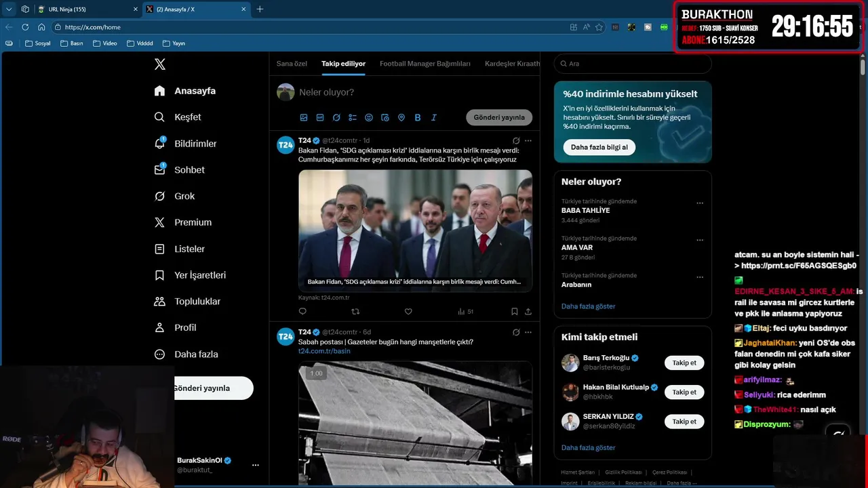Open the Bakan Fidan article image
868x488 pixels.
[x=415, y=230]
